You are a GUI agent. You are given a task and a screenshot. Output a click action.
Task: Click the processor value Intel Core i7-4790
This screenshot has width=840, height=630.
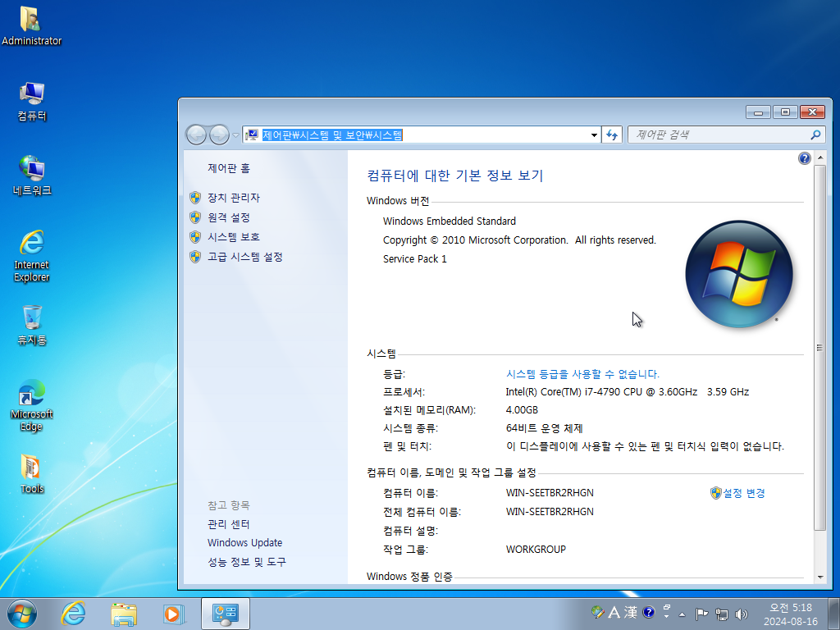[628, 392]
